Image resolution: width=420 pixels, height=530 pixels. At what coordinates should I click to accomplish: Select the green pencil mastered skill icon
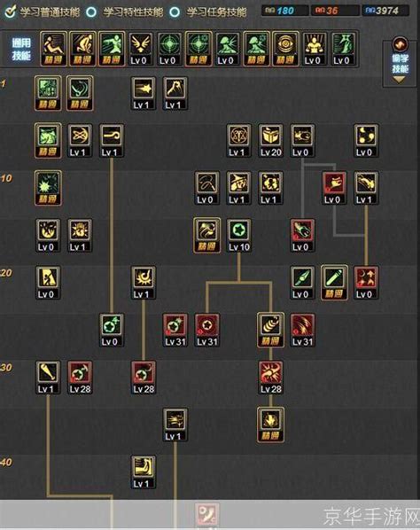pyautogui.click(x=334, y=283)
